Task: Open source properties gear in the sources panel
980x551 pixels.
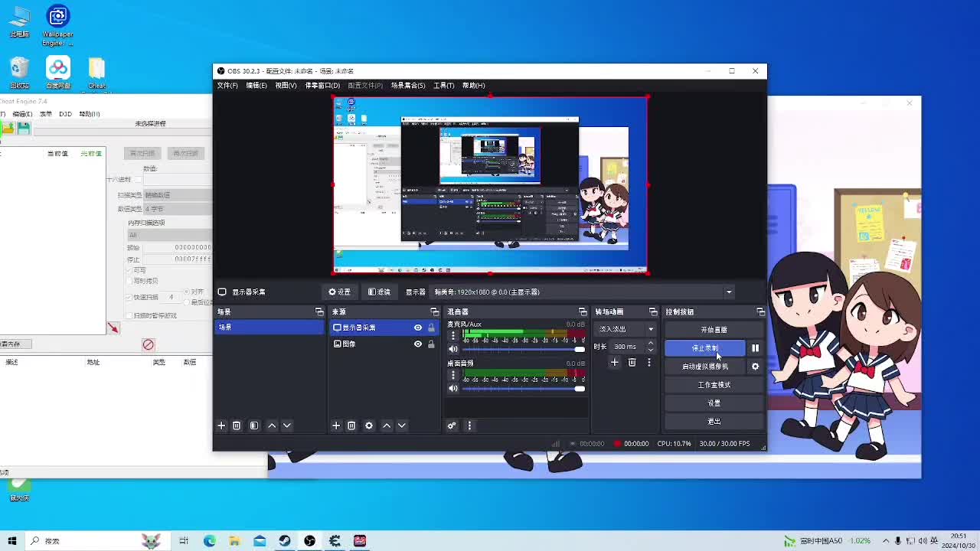Action: coord(369,425)
